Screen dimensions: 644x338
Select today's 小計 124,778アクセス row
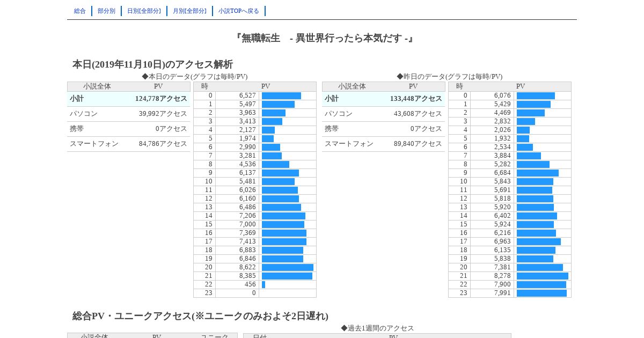[129, 99]
